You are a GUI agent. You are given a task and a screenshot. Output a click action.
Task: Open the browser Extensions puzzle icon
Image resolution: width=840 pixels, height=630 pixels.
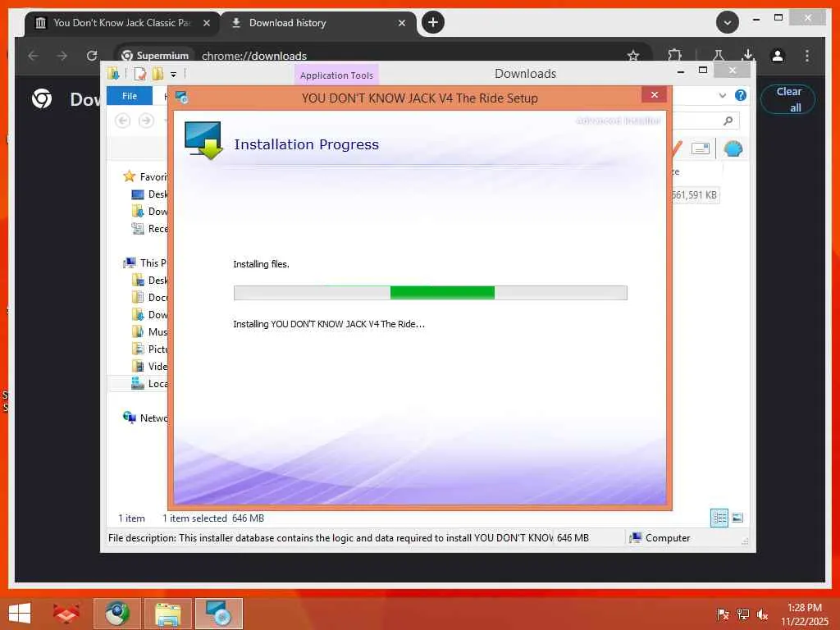pyautogui.click(x=674, y=56)
